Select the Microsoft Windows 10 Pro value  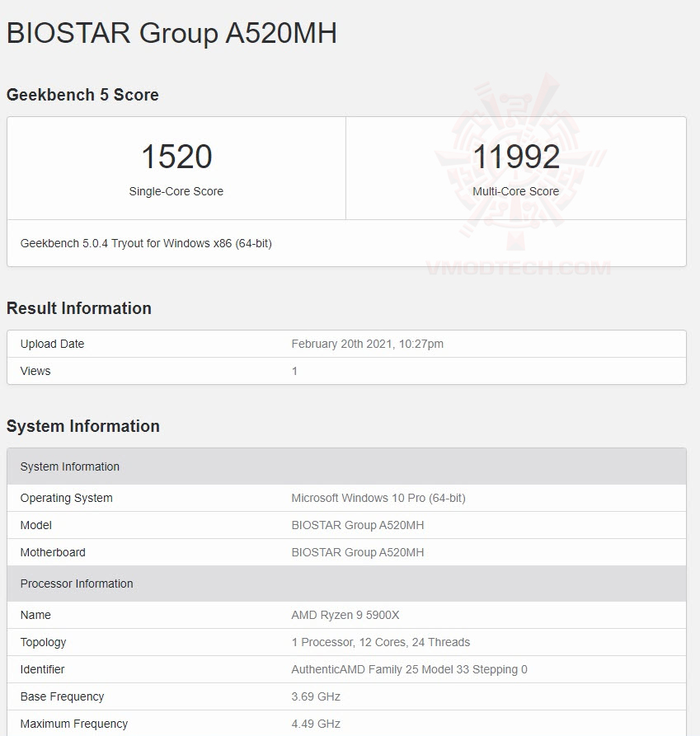click(x=378, y=498)
